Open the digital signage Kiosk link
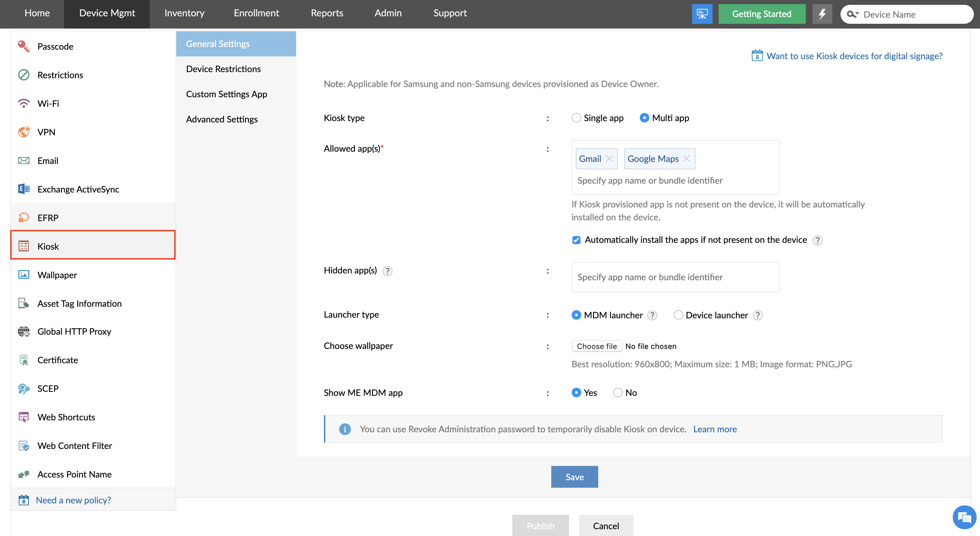Screen dimensions: 980x536 coord(854,56)
